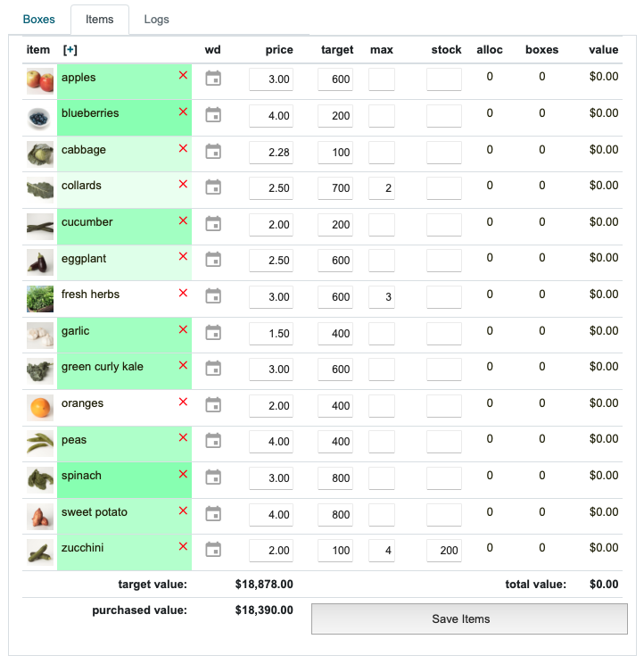This screenshot has width=644, height=664.
Task: Switch to the Boxes tab
Action: (39, 20)
